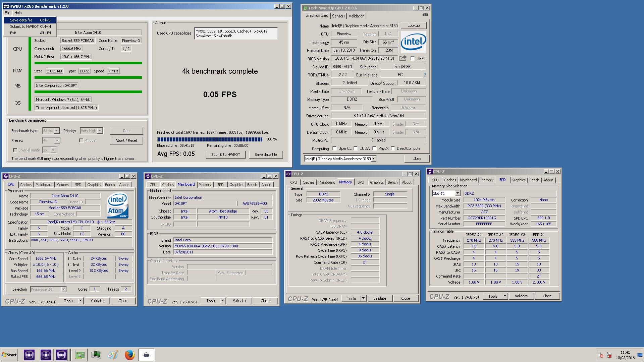The width and height of the screenshot is (644, 362).
Task: Open the Overkill mode 2x dropdown
Action: 53,150
